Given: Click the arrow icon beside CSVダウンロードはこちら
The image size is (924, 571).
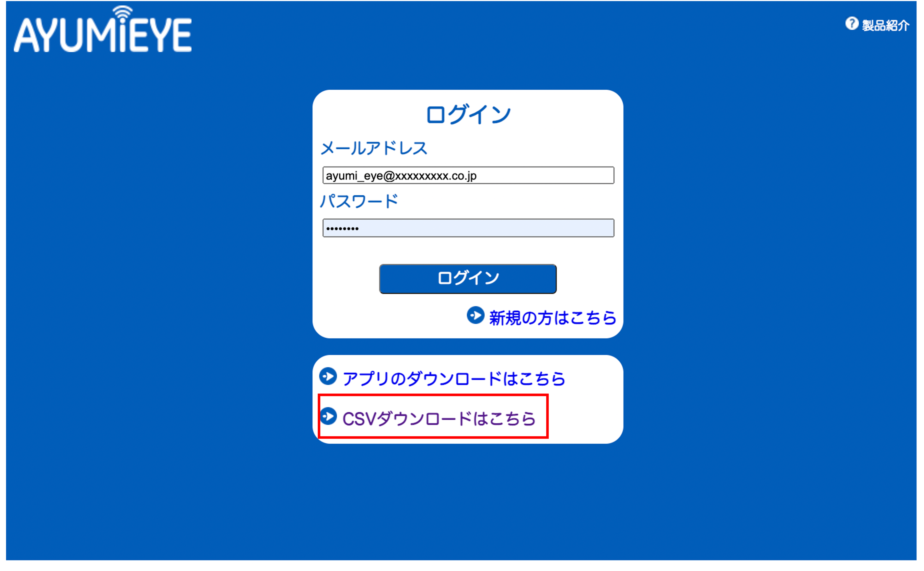Looking at the screenshot, I should click(x=328, y=416).
